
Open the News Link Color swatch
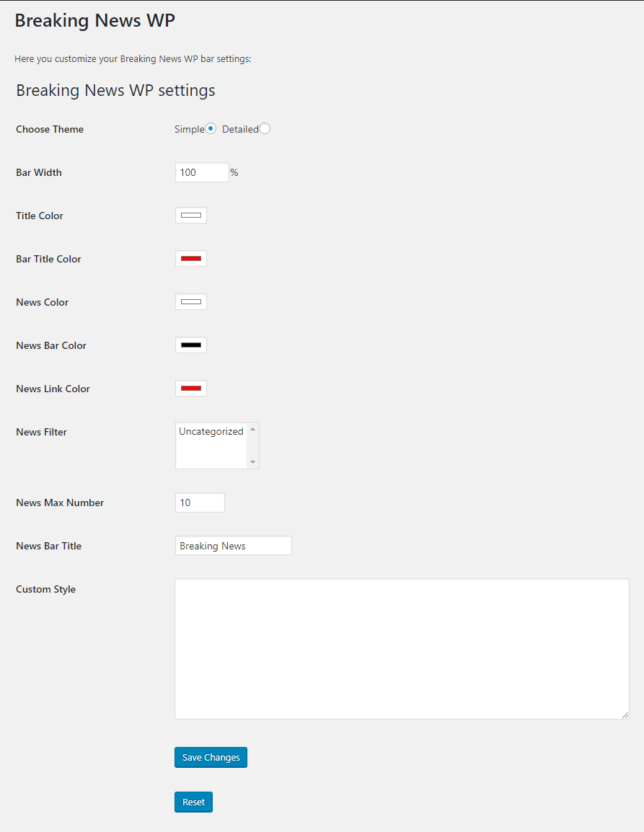(191, 389)
